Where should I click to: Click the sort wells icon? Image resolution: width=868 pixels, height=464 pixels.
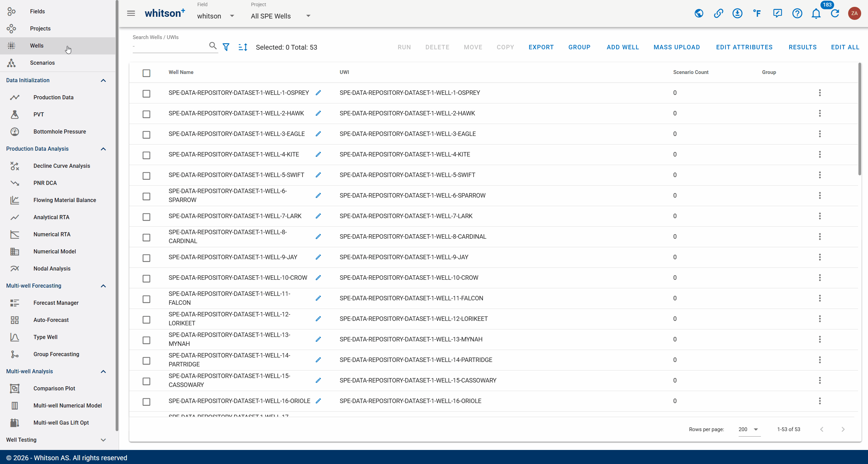(x=243, y=47)
